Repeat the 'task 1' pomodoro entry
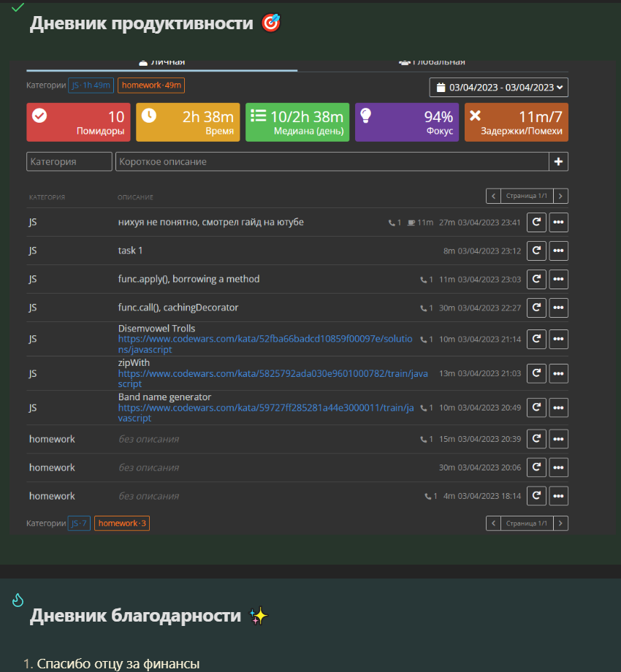The height and width of the screenshot is (672, 621). (536, 251)
